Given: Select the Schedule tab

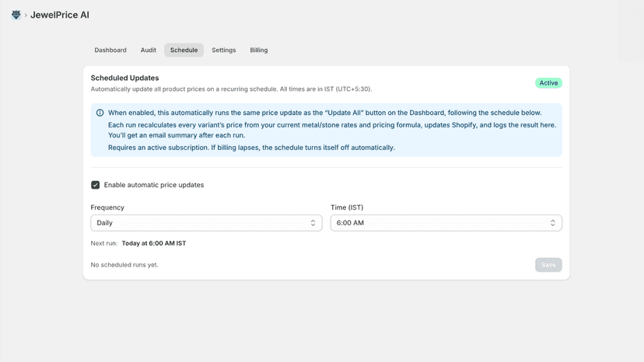Looking at the screenshot, I should pyautogui.click(x=184, y=50).
